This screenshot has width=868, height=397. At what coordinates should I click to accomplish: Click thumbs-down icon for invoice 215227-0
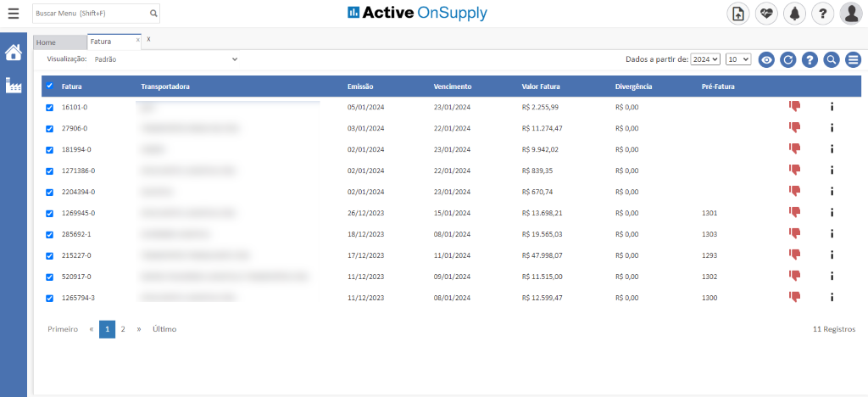click(795, 255)
